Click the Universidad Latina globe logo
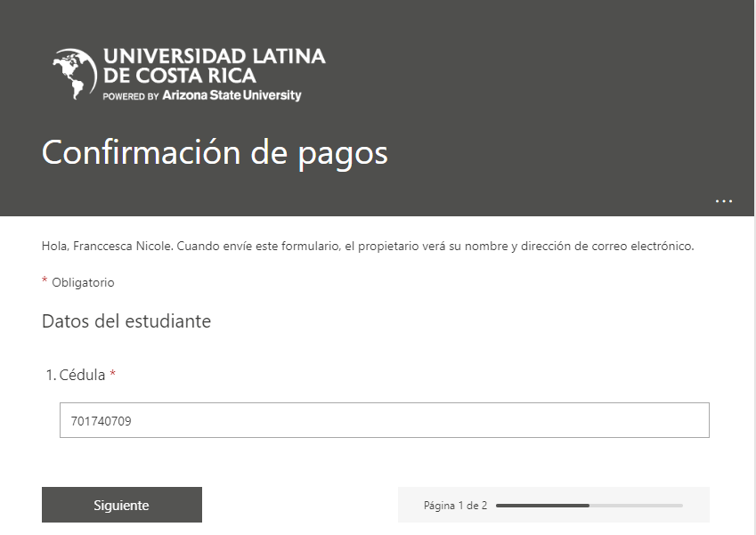The width and height of the screenshot is (756, 535). (75, 74)
